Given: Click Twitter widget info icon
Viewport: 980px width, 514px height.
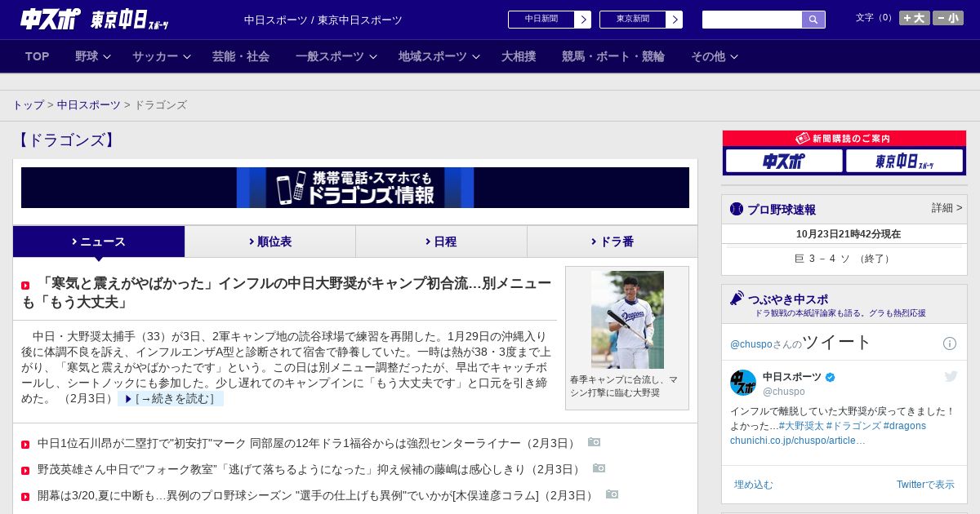Looking at the screenshot, I should point(950,343).
